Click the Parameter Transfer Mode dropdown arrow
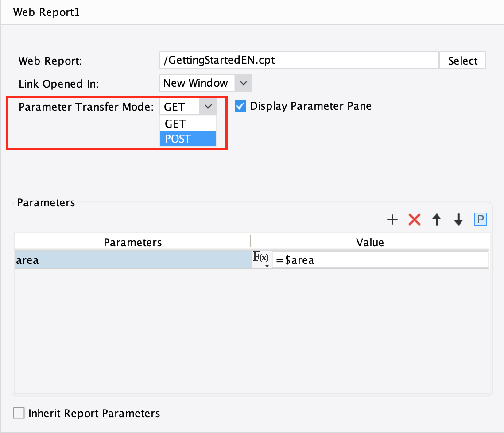The width and height of the screenshot is (504, 433). pos(208,106)
